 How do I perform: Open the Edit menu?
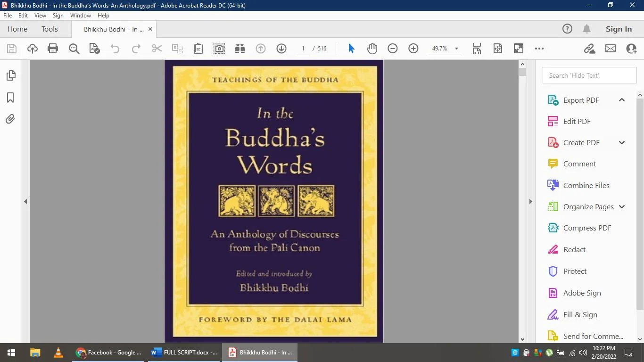click(x=23, y=16)
